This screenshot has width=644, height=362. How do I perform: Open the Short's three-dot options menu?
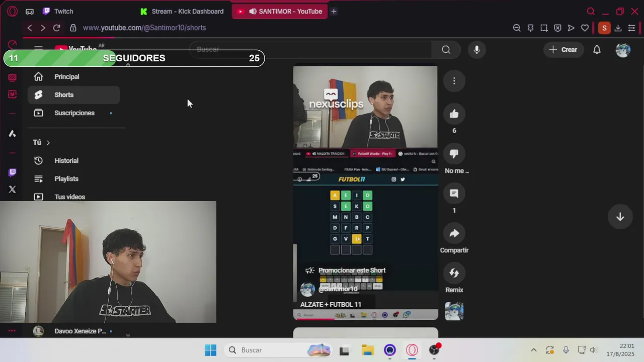[x=454, y=81]
